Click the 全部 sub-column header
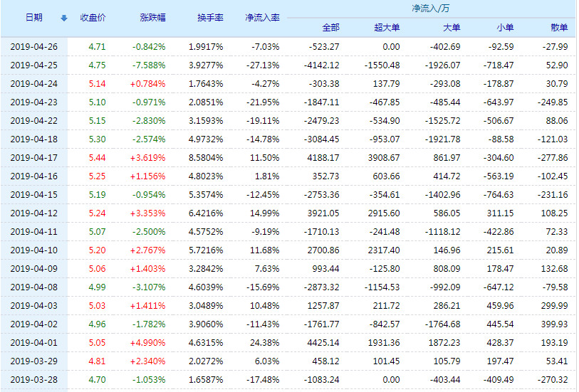This screenshot has width=579, height=392. pyautogui.click(x=330, y=28)
